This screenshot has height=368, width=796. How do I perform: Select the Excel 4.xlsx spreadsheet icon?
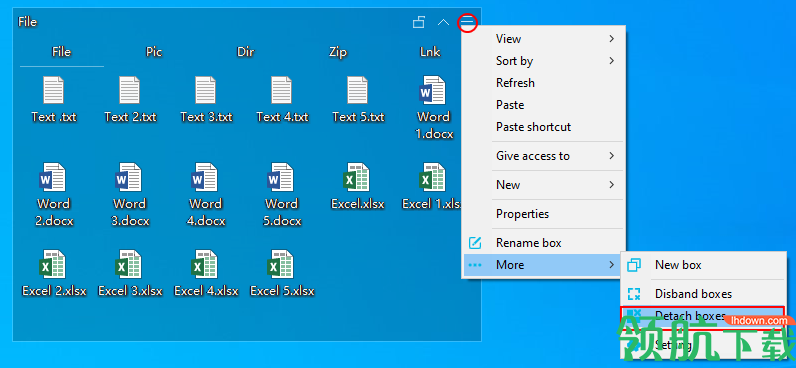click(x=205, y=264)
